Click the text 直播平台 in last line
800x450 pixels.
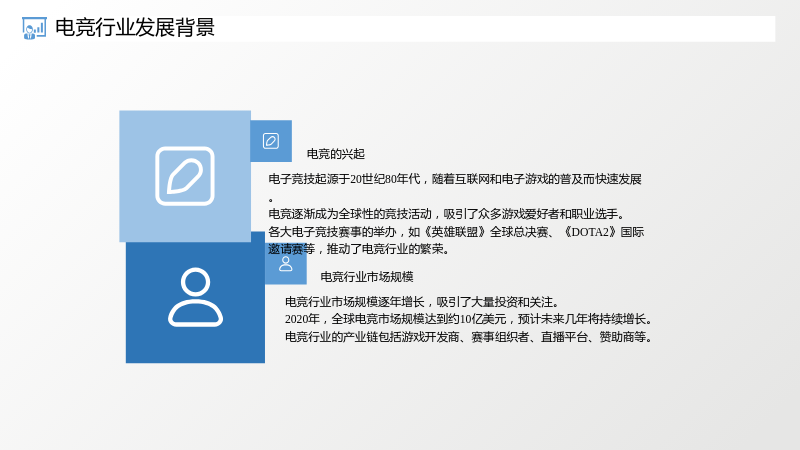click(564, 337)
